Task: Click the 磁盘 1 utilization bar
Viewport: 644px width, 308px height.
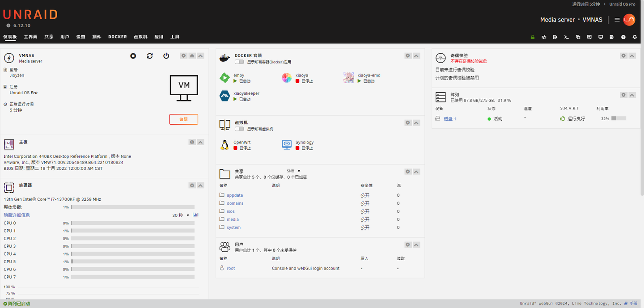Action: [619, 118]
